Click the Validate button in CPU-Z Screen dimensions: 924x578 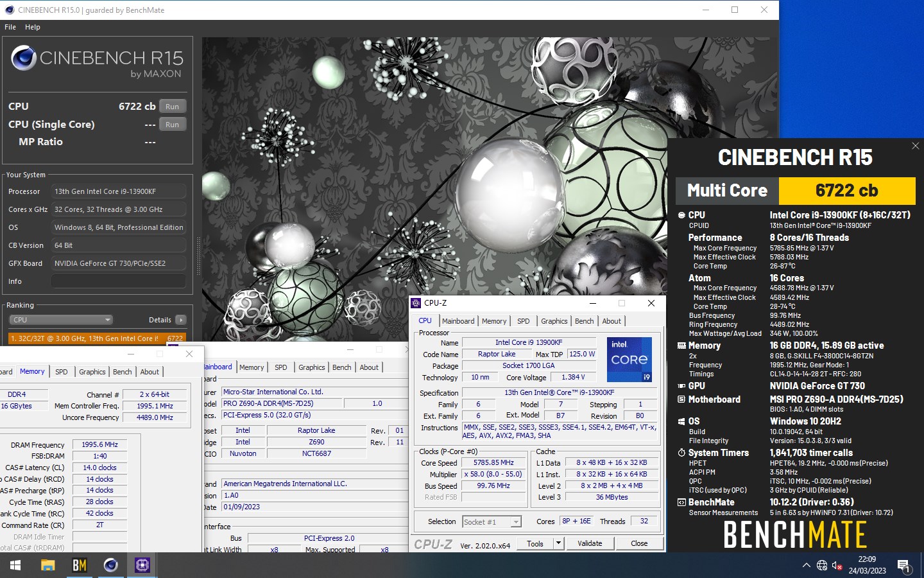pyautogui.click(x=590, y=543)
